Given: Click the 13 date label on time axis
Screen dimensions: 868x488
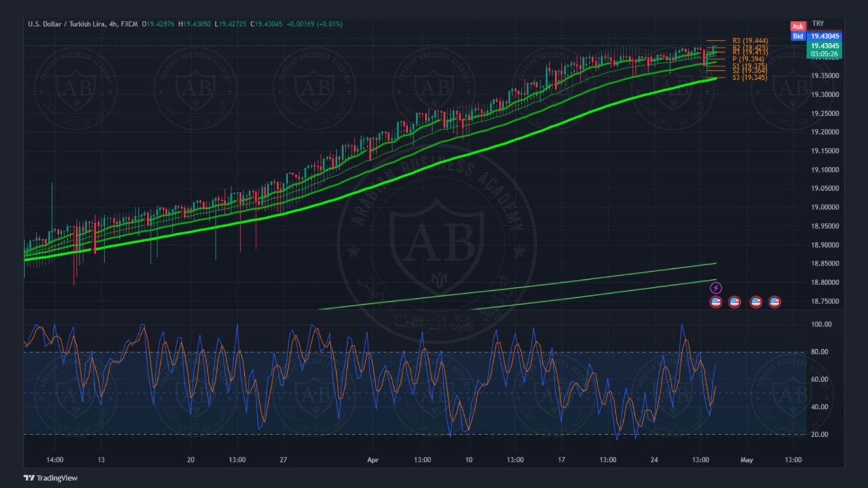Looking at the screenshot, I should click(x=101, y=460).
